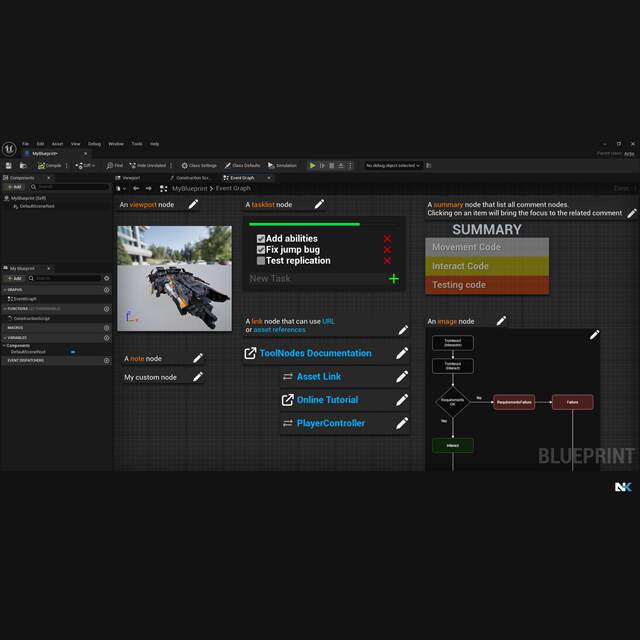Delete the 'Add abilities' task with red X
The height and width of the screenshot is (640, 640).
coord(387,238)
